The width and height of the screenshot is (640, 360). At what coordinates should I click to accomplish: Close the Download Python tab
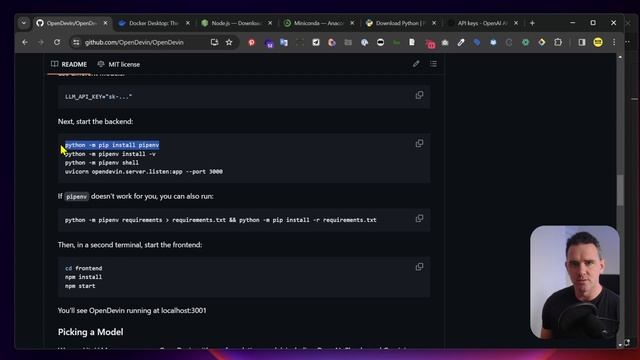(434, 23)
